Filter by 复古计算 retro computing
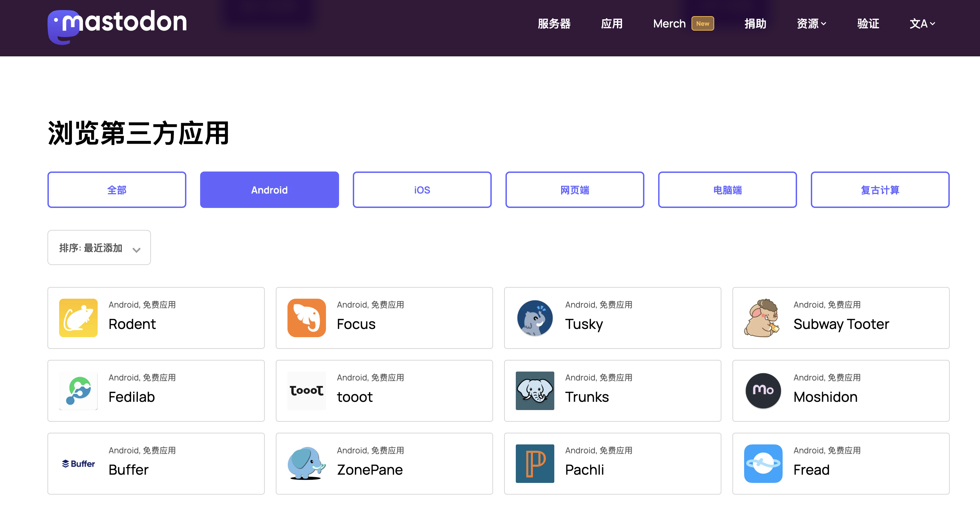The height and width of the screenshot is (508, 980). pos(880,190)
